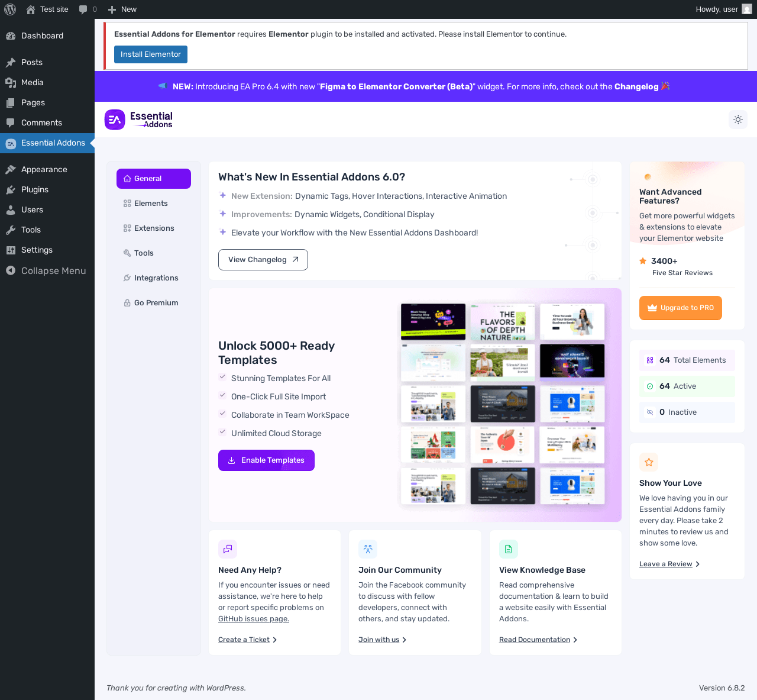Click the megaphone icon in banner
Screen dimensions: 757x700
tap(163, 86)
